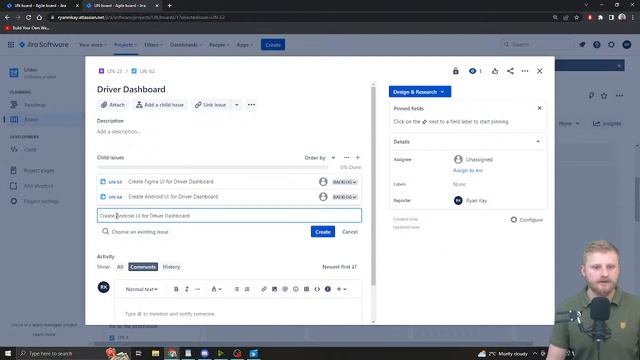The image size is (640, 360).
Task: Click the comment text area
Action: (238, 313)
